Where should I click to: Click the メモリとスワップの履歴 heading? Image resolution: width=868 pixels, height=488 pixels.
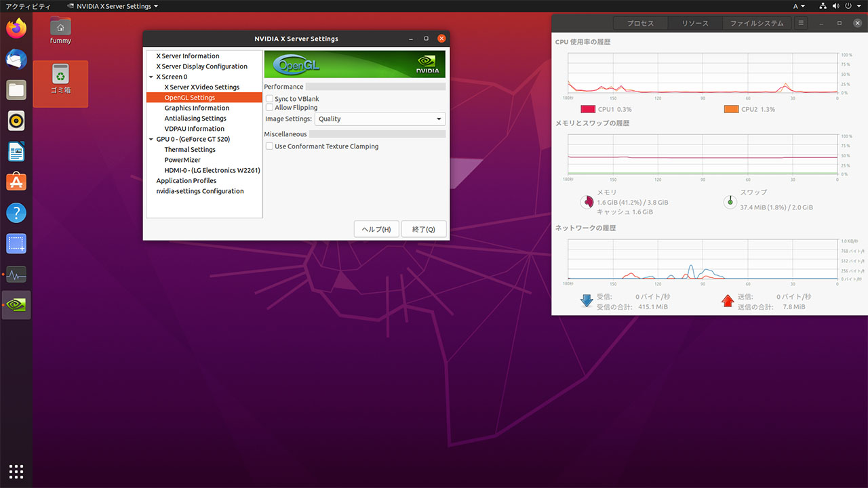(x=592, y=123)
